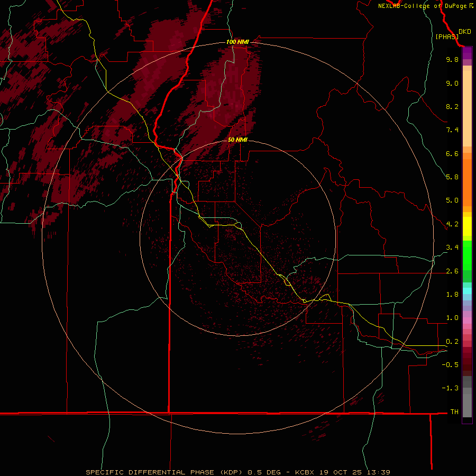Click the 9.0 scale value

click(x=452, y=83)
